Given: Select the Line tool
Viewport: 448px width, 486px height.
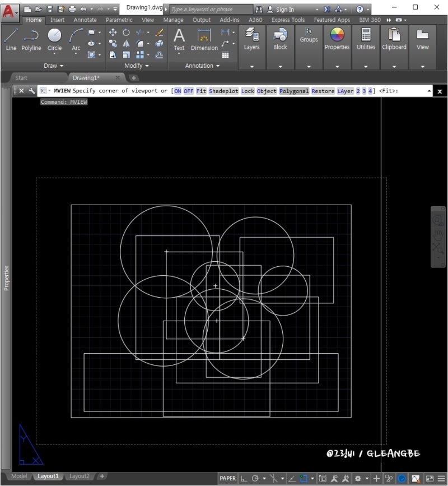Looking at the screenshot, I should [11, 39].
